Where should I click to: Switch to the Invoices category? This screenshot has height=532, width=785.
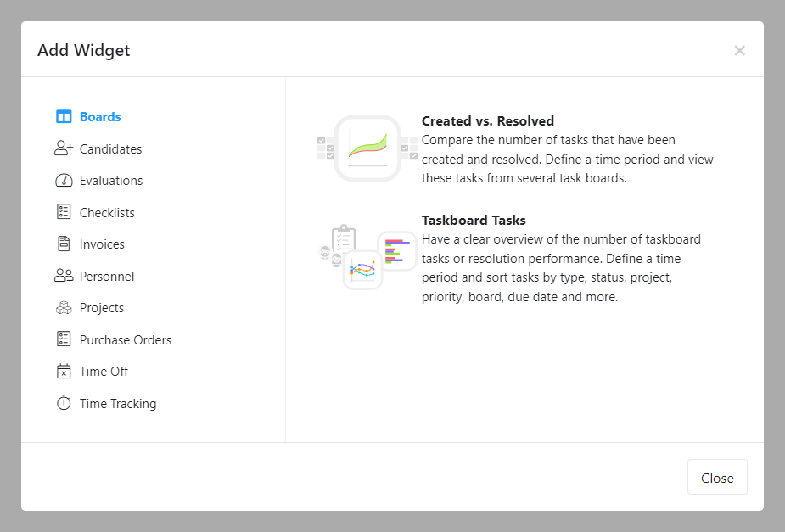tap(102, 244)
